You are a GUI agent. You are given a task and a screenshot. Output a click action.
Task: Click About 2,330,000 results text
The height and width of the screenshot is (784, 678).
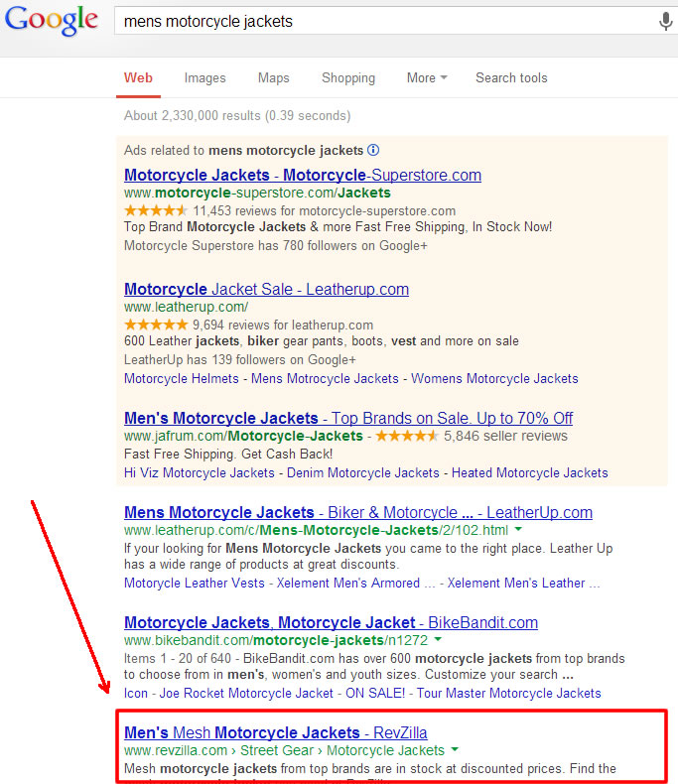pos(237,115)
